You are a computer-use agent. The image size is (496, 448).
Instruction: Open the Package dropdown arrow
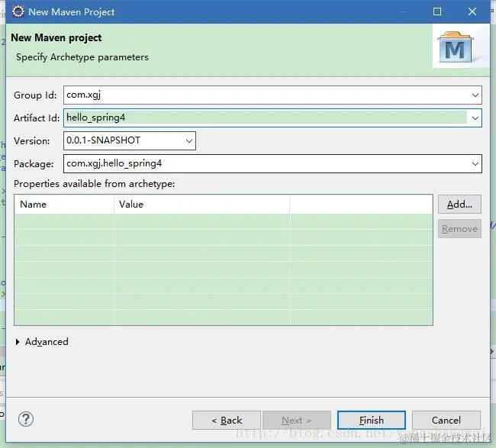point(475,163)
